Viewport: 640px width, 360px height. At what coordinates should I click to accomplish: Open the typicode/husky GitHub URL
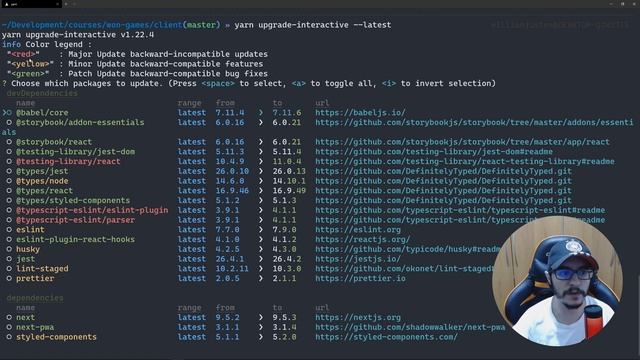[x=408, y=249]
